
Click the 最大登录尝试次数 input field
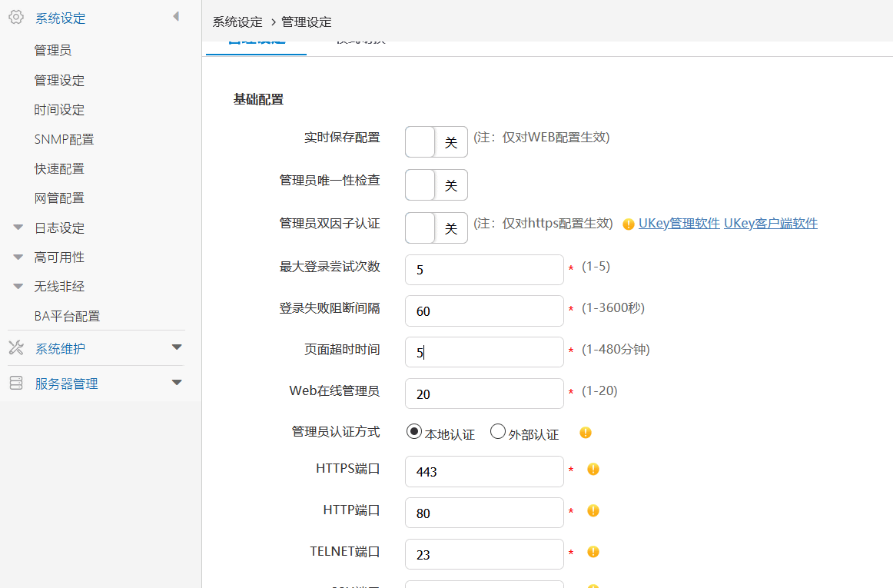click(484, 270)
